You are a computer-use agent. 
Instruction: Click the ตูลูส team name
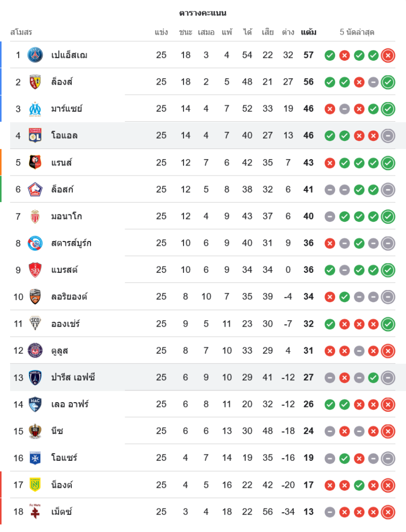(60, 351)
